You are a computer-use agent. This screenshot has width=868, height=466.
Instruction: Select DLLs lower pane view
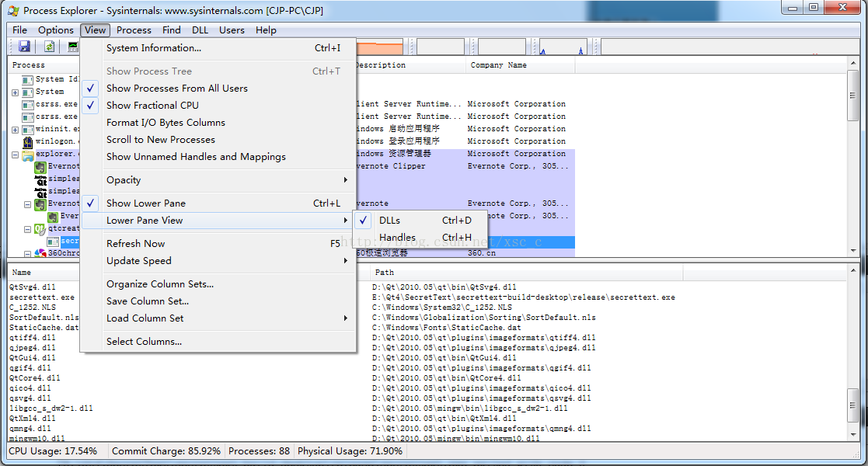pos(420,221)
